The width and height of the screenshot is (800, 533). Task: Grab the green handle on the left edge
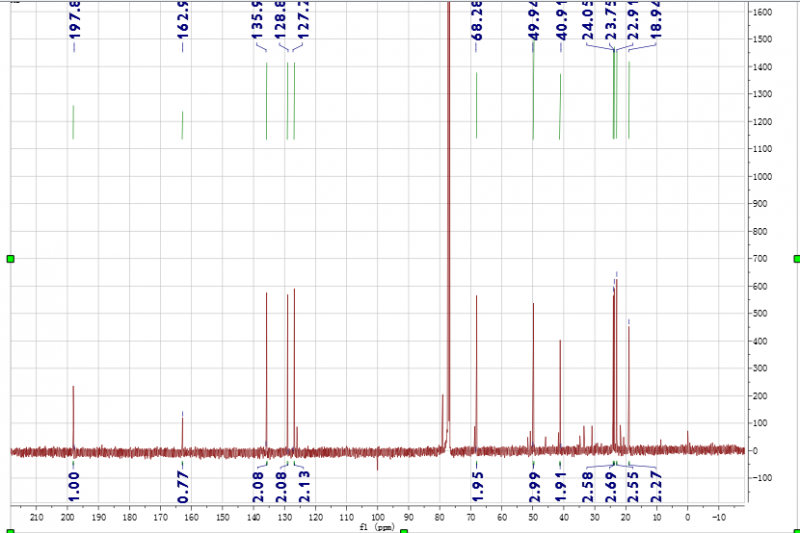pyautogui.click(x=10, y=259)
